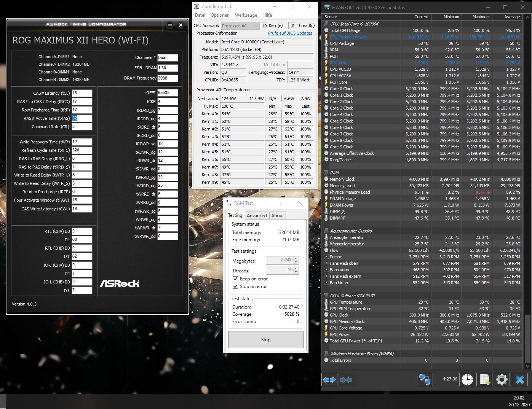Collapse the RAM sensor group in HWiNFO
532x409 pixels.
[326, 173]
